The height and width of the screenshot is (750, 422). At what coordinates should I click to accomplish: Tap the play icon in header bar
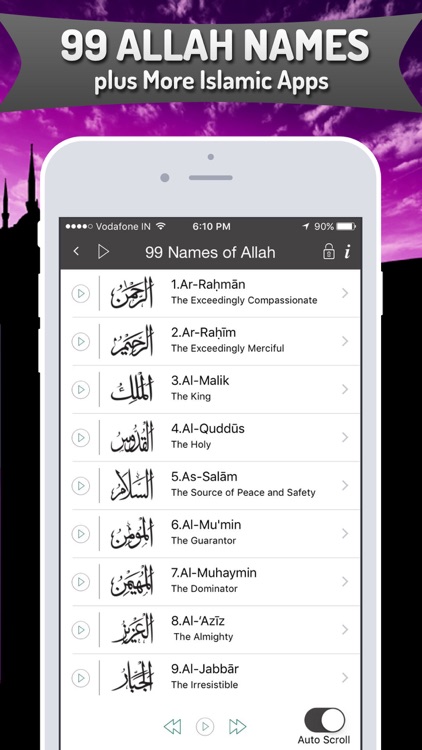click(103, 252)
